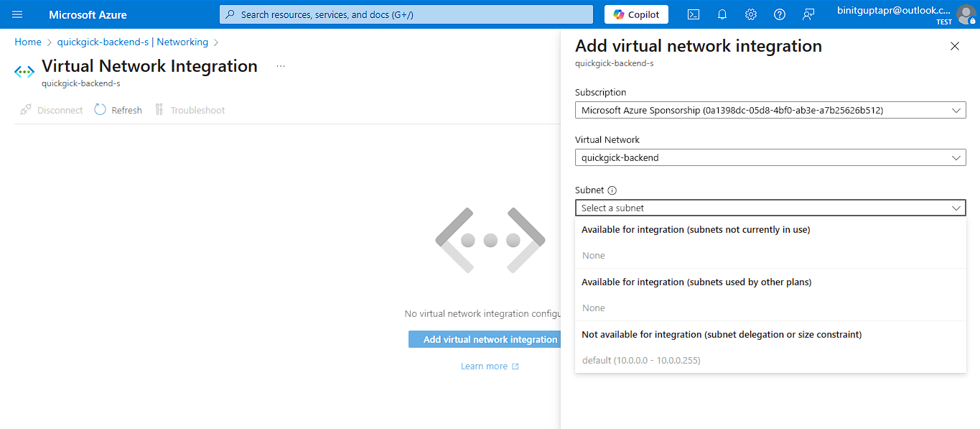Click the Virtual Network Integration icon
The height and width of the screenshot is (429, 980).
coord(24,72)
